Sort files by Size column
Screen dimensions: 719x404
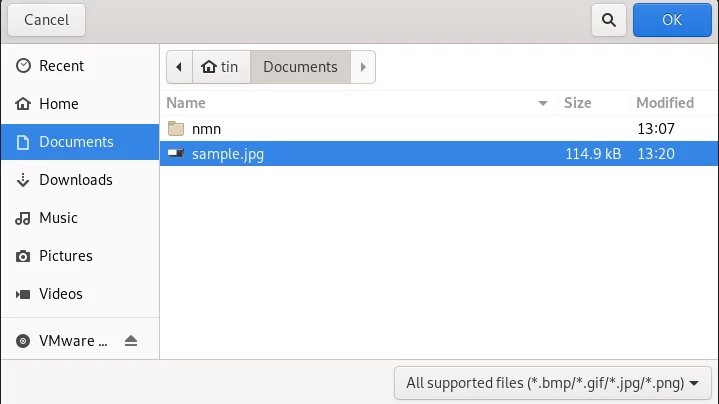pos(593,103)
